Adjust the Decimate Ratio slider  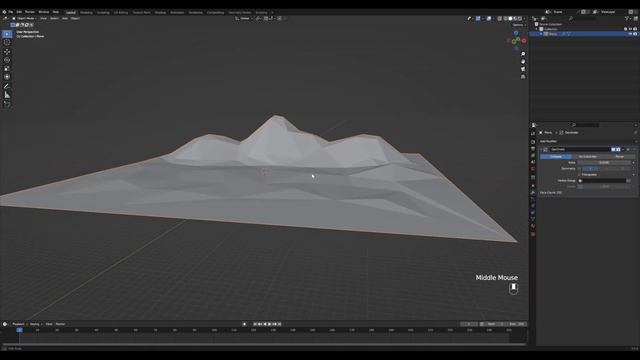(x=604, y=162)
